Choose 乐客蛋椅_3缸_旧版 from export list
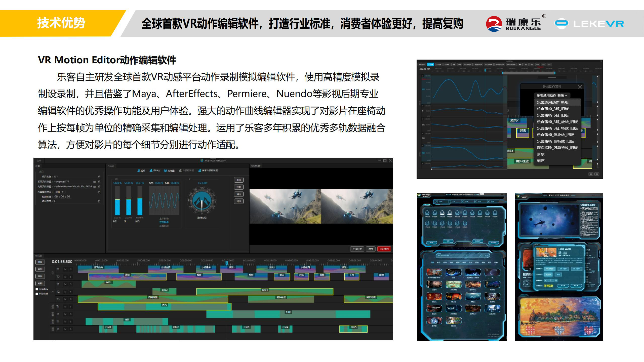 (557, 109)
